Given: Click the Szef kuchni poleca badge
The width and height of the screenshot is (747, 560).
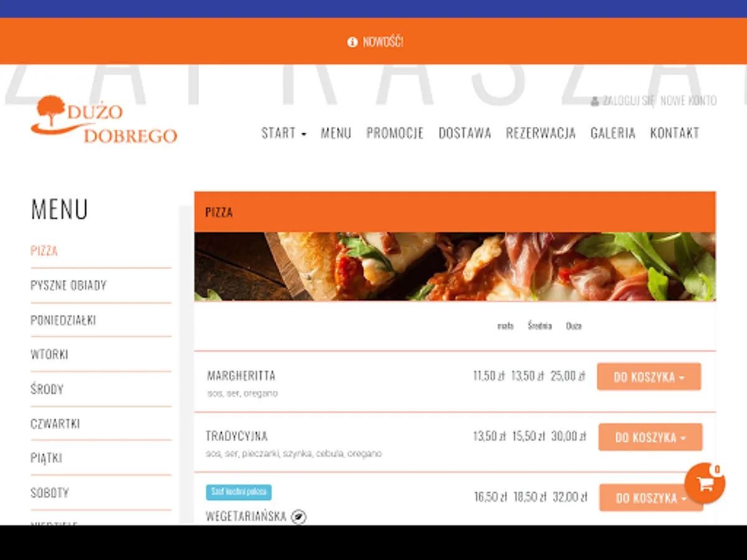Looking at the screenshot, I should click(x=238, y=492).
